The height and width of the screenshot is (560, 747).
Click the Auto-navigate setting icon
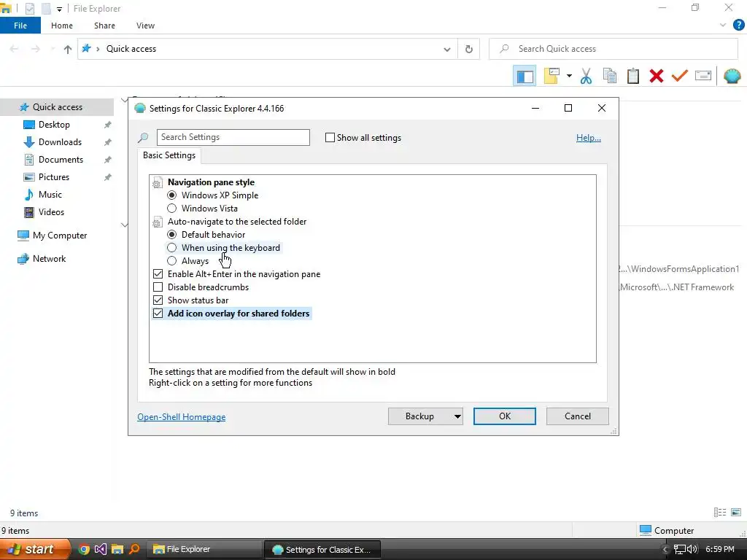click(x=158, y=222)
